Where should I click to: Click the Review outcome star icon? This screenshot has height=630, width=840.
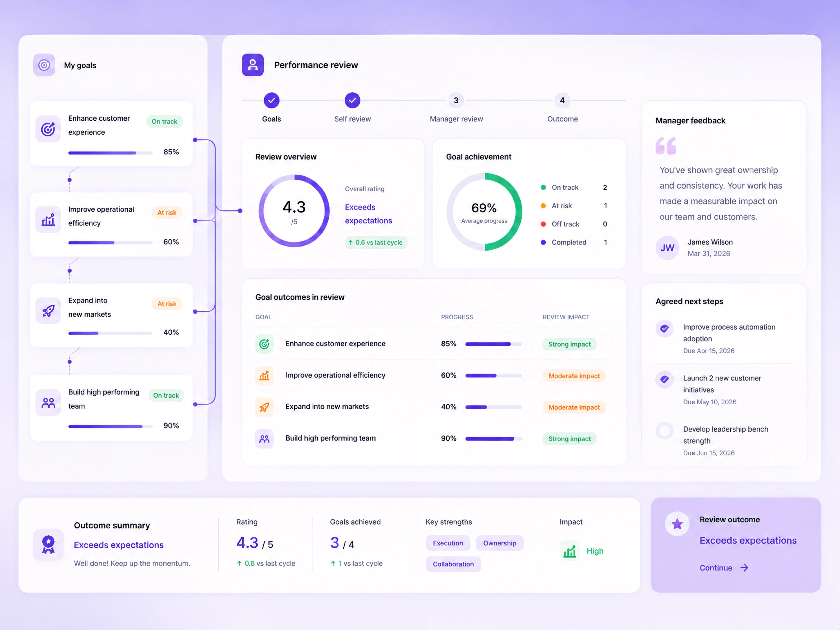point(677,524)
